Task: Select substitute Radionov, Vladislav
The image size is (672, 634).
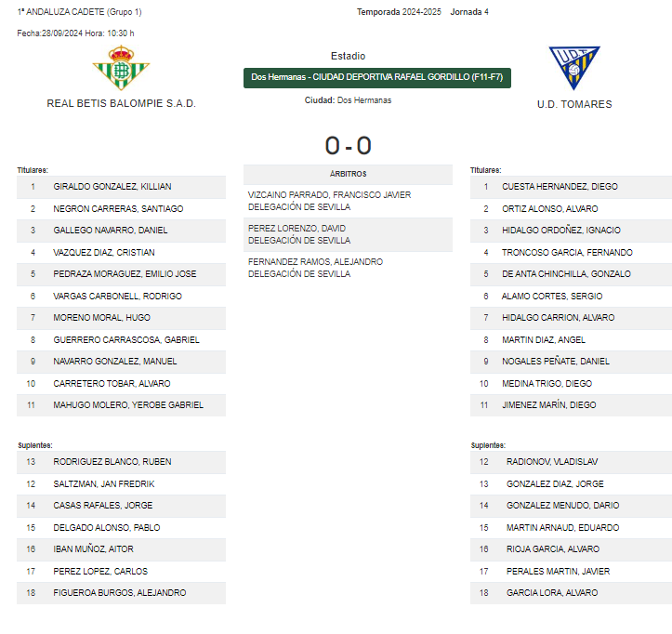Action: pyautogui.click(x=571, y=462)
